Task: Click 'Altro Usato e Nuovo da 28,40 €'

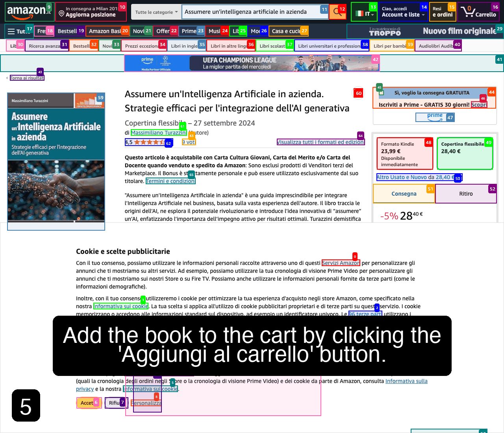Action: (x=419, y=177)
